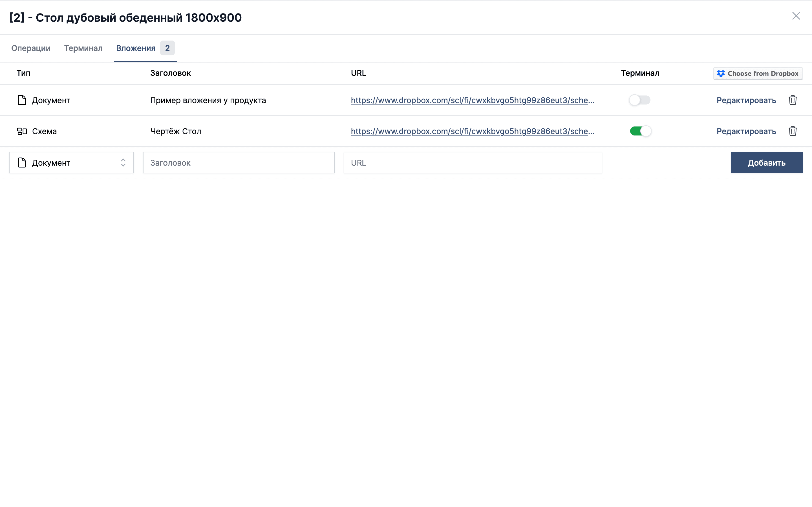Image resolution: width=812 pixels, height=507 pixels.
Task: Click document icon inside type selector
Action: coord(22,163)
